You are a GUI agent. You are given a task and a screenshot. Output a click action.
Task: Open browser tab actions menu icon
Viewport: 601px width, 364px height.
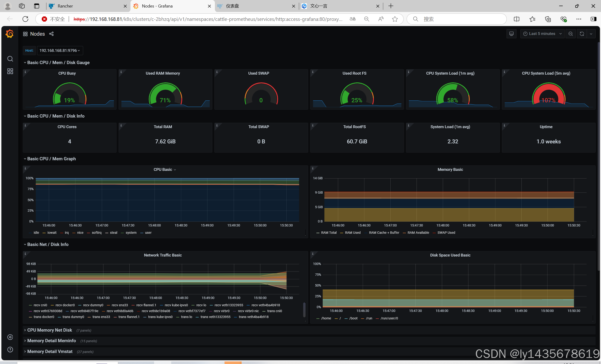[x=37, y=6]
